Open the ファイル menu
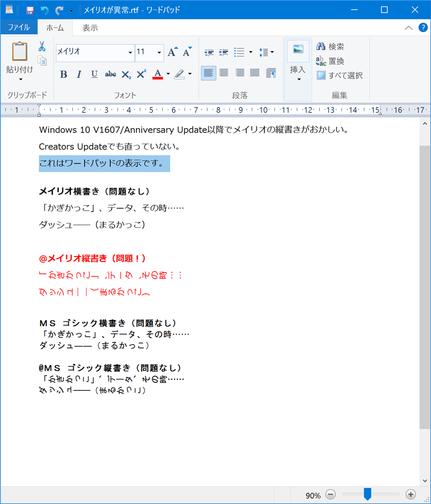Screen dimensions: 431x504 point(19,28)
